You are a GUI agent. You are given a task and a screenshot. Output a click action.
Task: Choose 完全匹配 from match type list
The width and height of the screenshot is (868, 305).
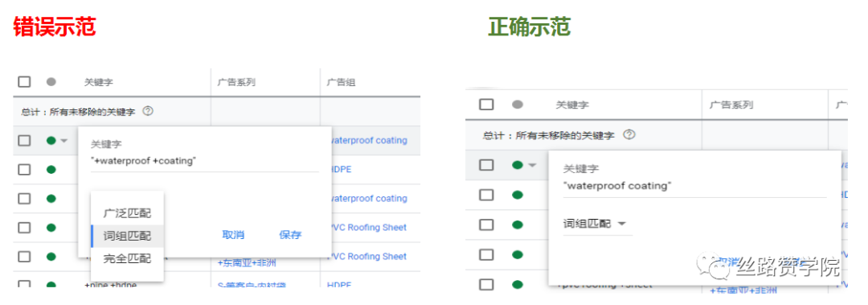(x=127, y=258)
